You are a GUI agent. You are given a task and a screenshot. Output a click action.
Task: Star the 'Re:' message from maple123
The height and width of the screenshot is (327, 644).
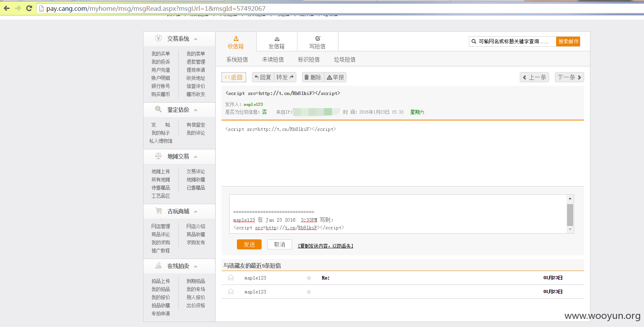coord(309,278)
